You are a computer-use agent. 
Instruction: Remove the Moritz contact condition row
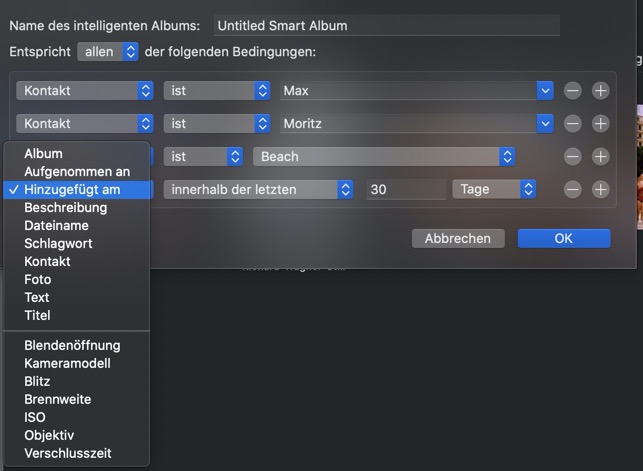pyautogui.click(x=572, y=124)
